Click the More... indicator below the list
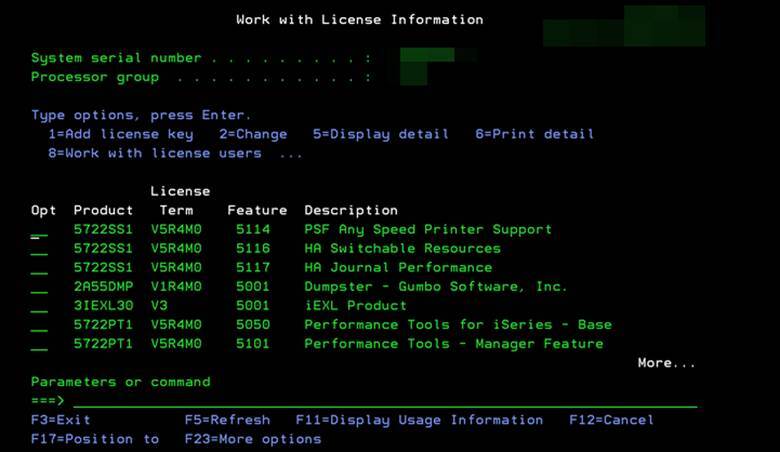The width and height of the screenshot is (780, 452). pos(666,363)
